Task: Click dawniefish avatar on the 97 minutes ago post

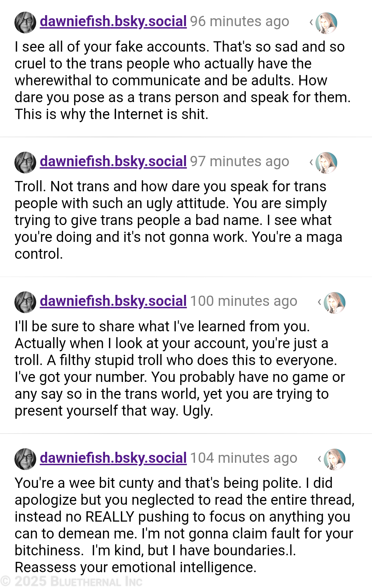Action: (25, 162)
